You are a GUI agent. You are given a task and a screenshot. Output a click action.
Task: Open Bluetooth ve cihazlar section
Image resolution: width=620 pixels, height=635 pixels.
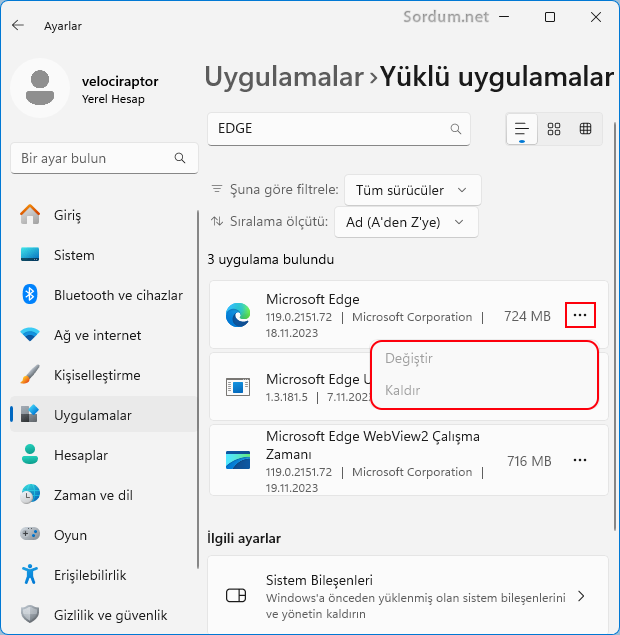pyautogui.click(x=118, y=295)
